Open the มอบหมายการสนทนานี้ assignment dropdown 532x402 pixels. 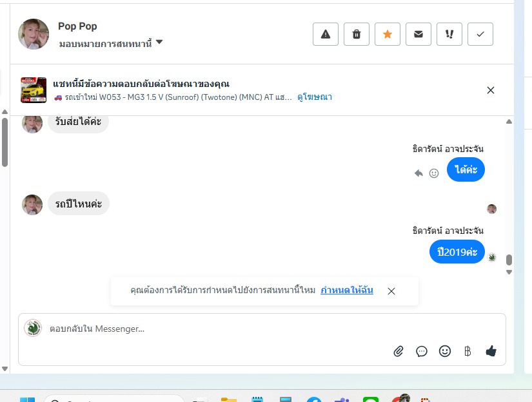pos(111,43)
